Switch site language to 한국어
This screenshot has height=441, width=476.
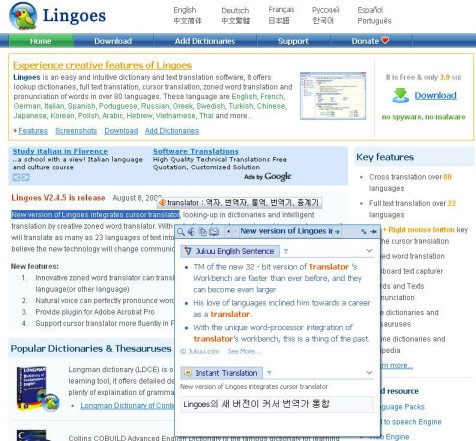pyautogui.click(x=323, y=21)
